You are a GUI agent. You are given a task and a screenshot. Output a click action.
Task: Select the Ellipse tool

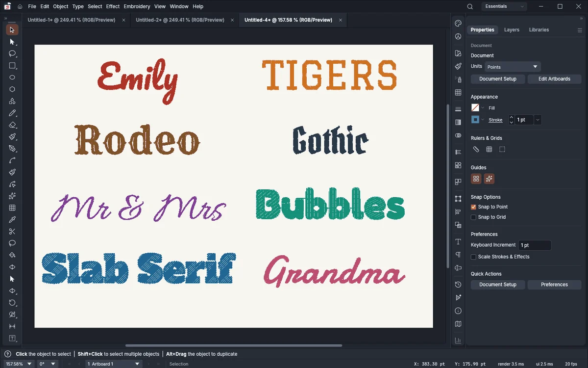(x=12, y=78)
